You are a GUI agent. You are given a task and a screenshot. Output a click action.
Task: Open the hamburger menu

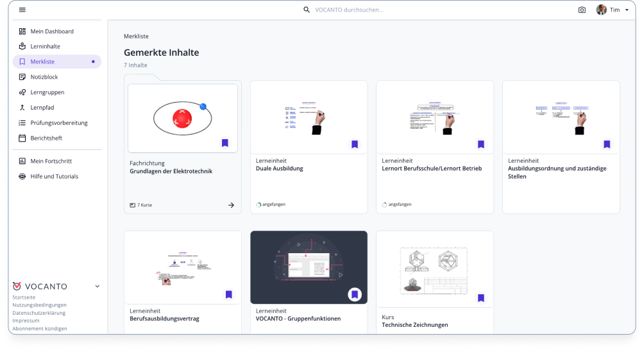22,10
